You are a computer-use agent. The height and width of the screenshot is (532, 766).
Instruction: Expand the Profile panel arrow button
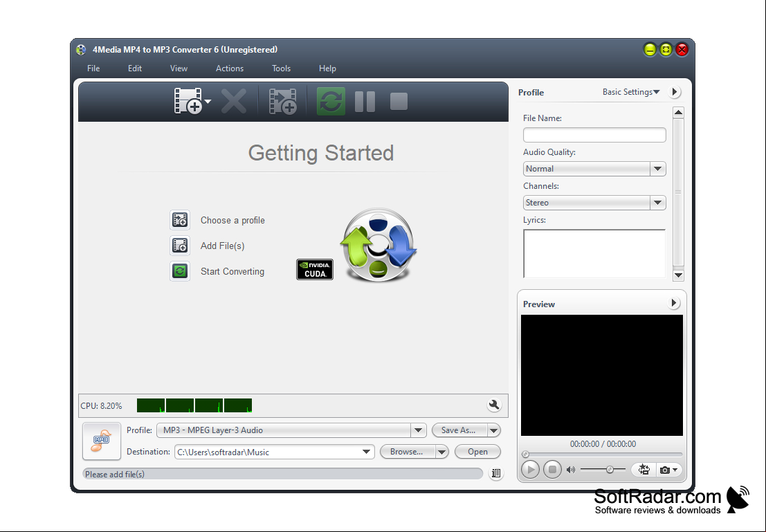tap(674, 92)
